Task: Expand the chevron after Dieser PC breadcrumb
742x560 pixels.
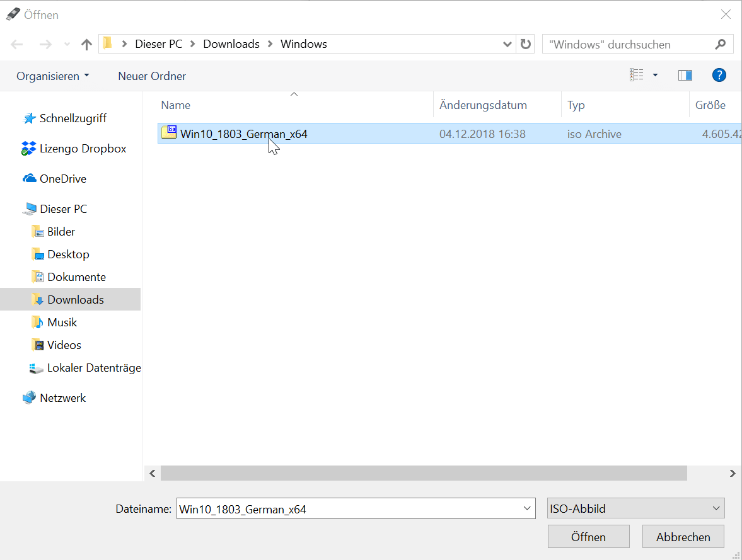Action: 193,44
